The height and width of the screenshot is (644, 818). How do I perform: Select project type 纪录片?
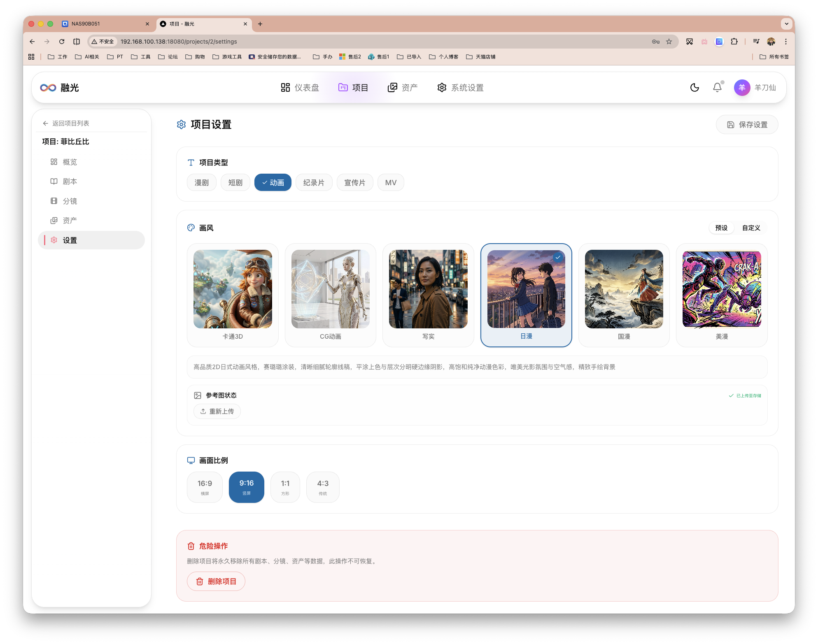(314, 183)
